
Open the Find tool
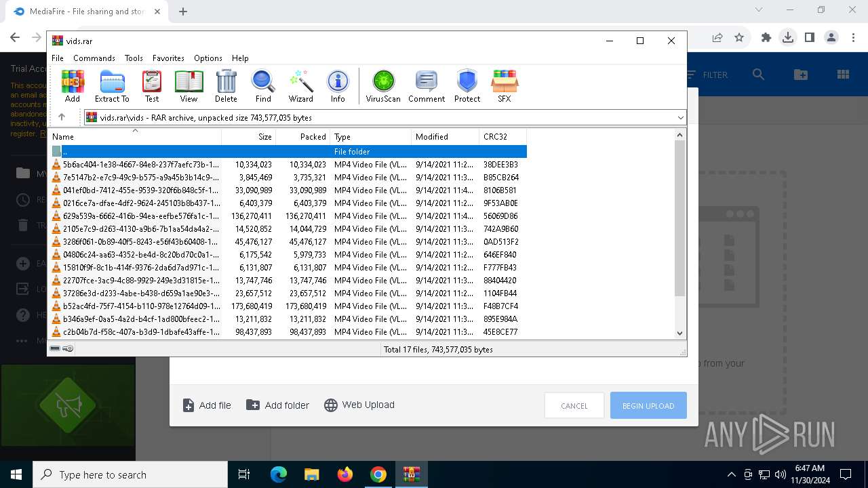click(263, 86)
